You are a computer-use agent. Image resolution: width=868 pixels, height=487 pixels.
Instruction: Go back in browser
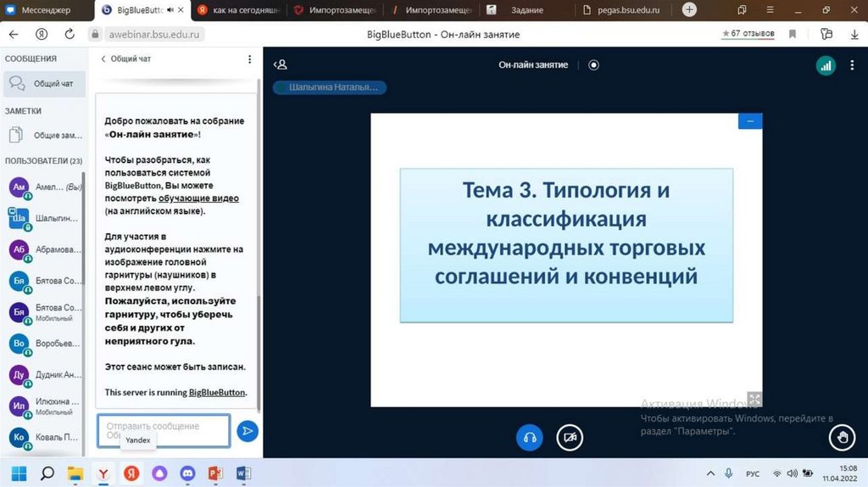[x=14, y=34]
